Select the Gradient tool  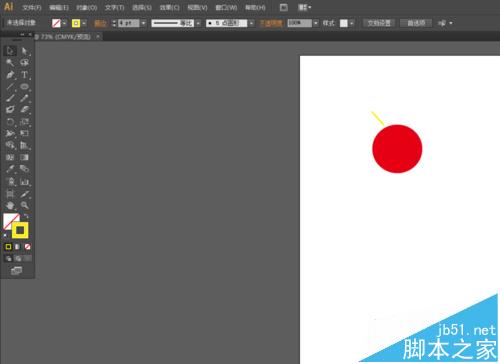pos(24,157)
